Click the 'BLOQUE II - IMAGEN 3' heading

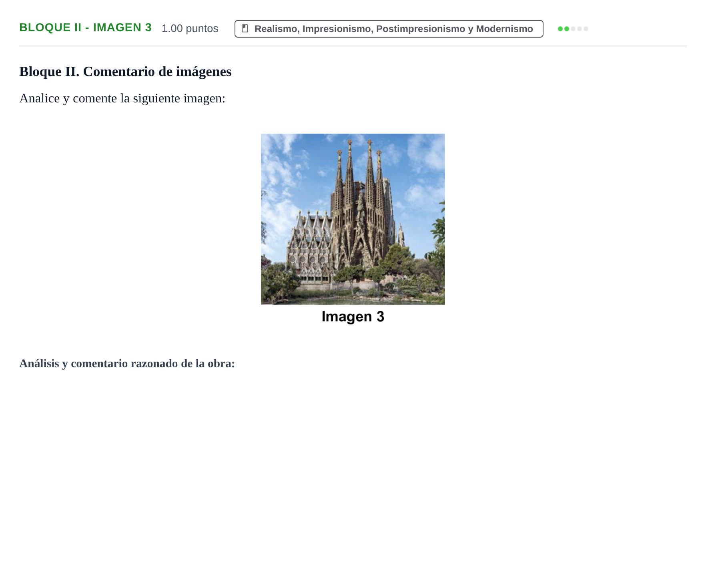(x=85, y=28)
